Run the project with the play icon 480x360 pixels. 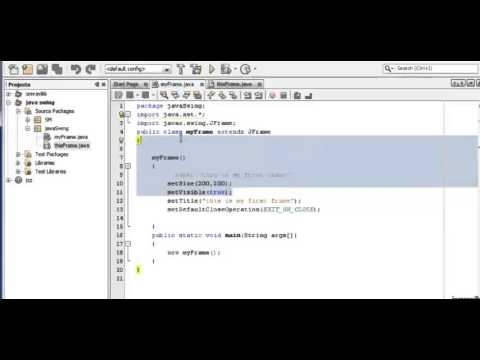212,69
